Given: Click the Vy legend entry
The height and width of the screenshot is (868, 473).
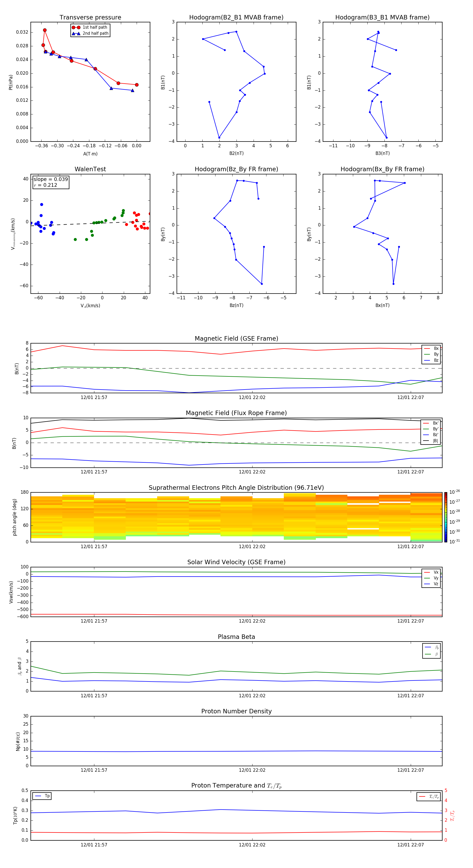Looking at the screenshot, I should [x=431, y=578].
